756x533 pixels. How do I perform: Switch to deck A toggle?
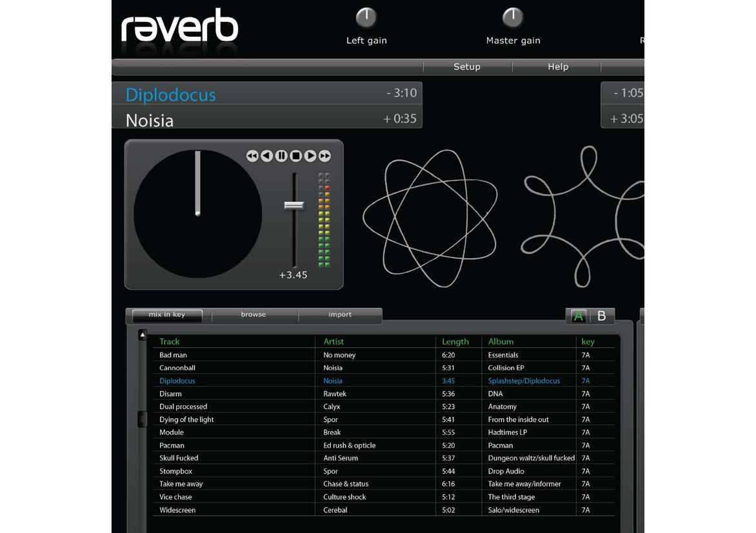(578, 316)
